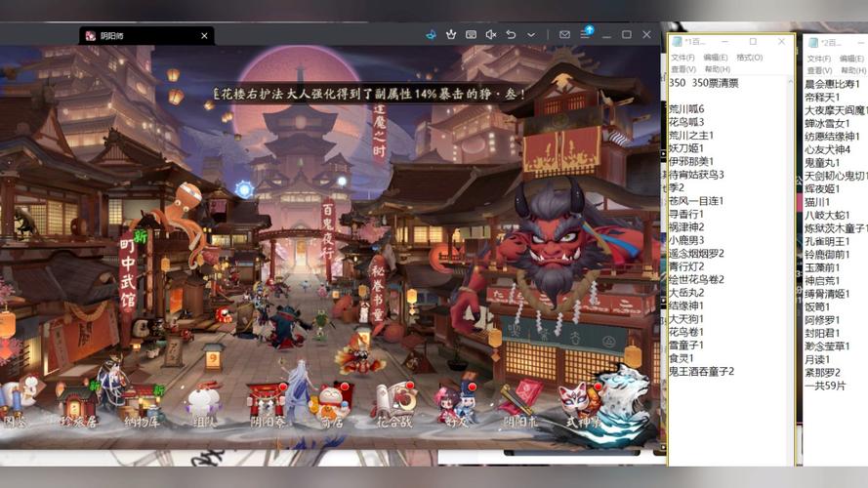Close the 阴阳师 tab

click(204, 36)
